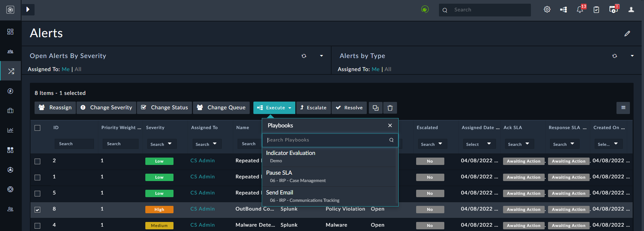
Task: Click the Resolve button
Action: [350, 108]
